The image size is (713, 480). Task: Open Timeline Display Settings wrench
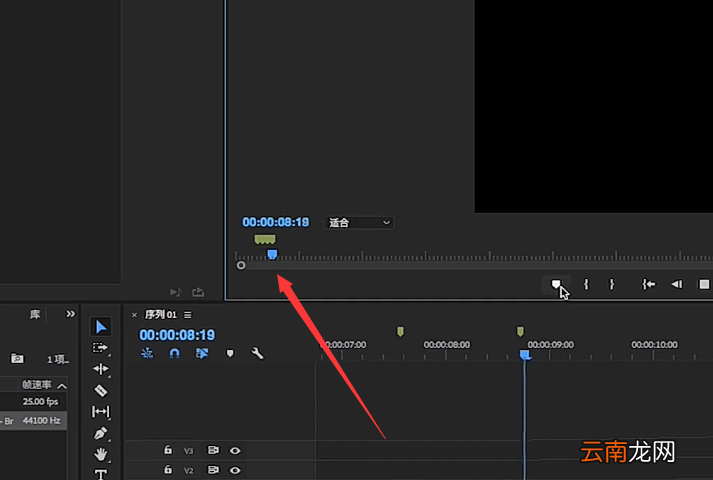[257, 353]
